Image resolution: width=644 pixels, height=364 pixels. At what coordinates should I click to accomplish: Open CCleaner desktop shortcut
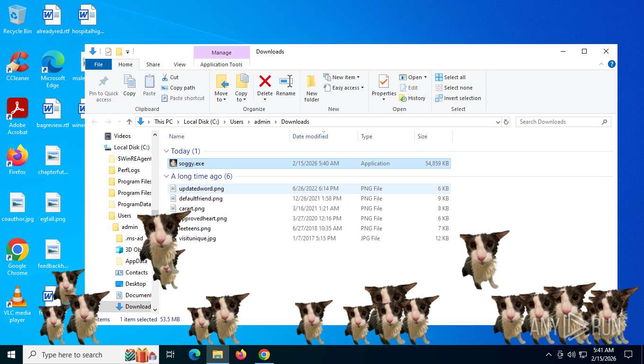pyautogui.click(x=18, y=66)
